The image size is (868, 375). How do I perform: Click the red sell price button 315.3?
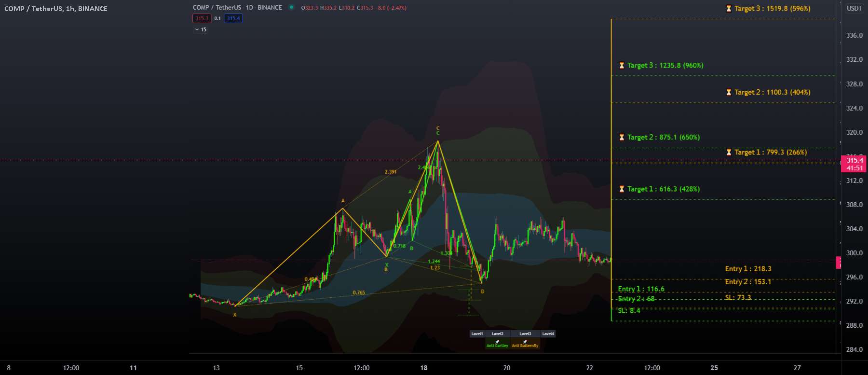point(202,18)
